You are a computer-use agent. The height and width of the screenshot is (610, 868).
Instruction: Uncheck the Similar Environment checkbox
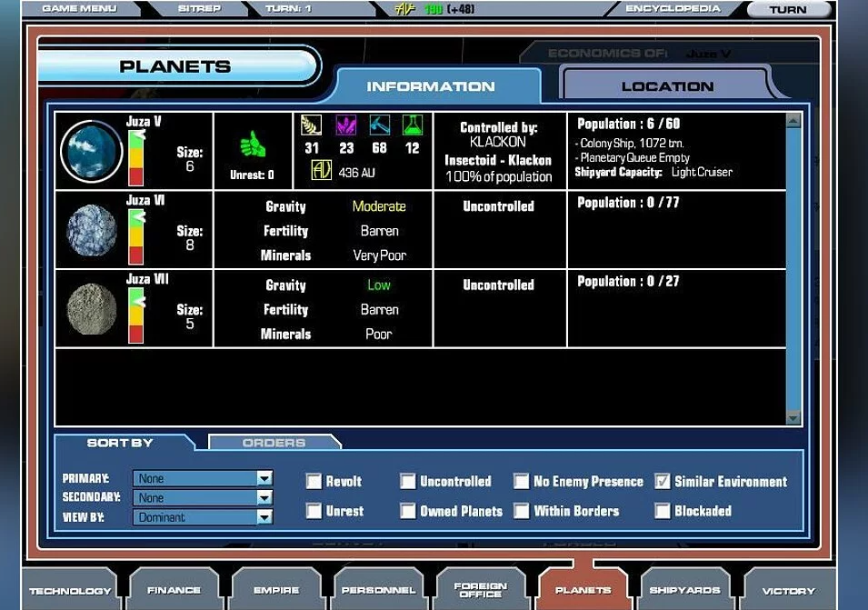[x=662, y=482]
